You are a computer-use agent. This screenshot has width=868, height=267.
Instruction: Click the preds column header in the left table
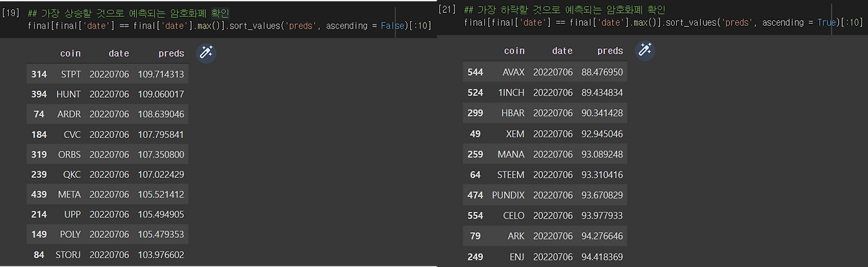(x=171, y=53)
